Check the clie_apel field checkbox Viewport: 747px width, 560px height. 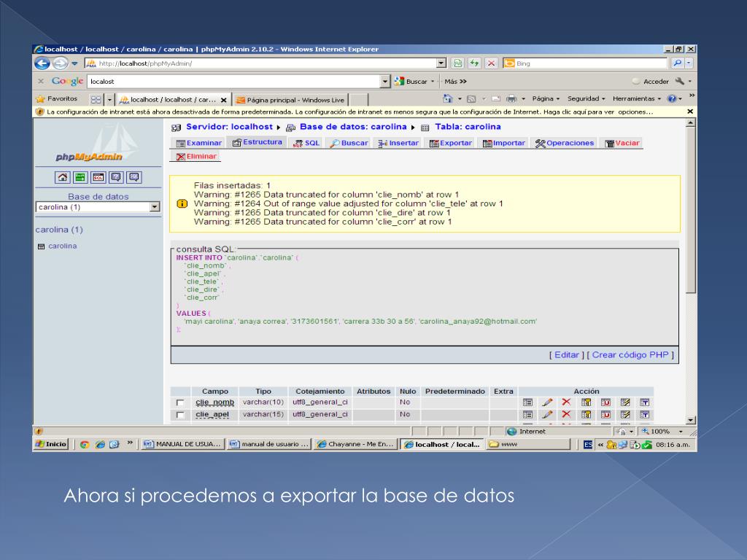[180, 415]
